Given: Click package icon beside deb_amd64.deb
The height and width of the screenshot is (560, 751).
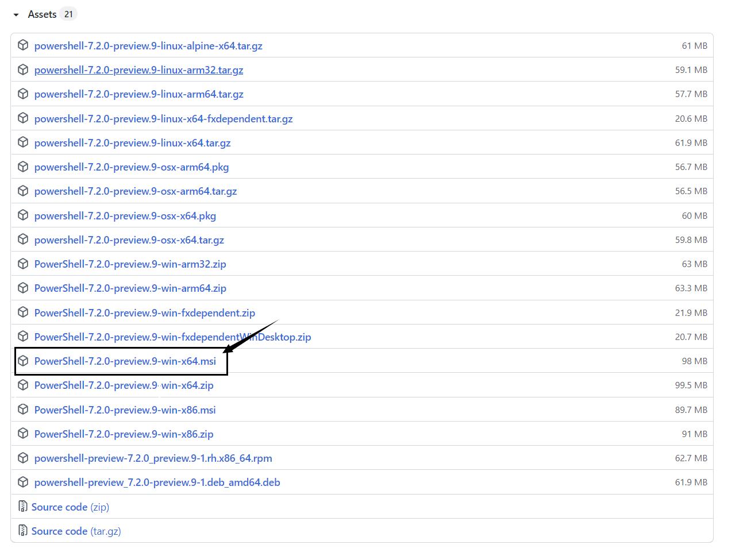Looking at the screenshot, I should [x=23, y=482].
